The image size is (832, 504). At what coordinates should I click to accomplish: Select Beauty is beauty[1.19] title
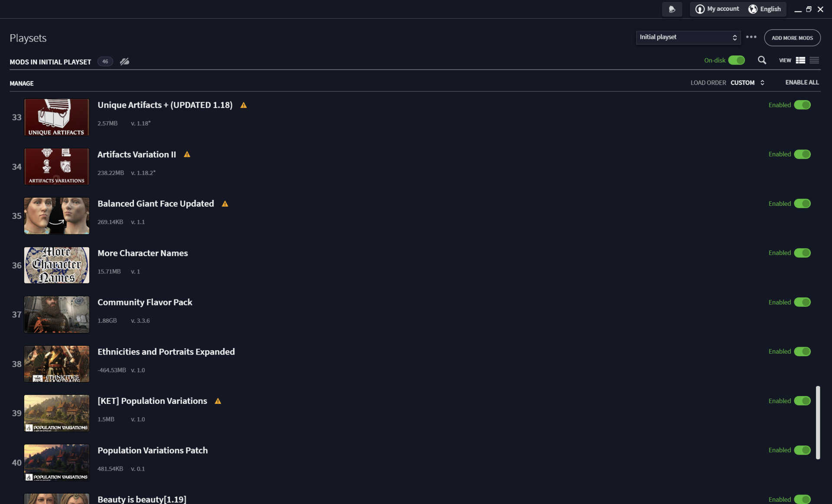pos(142,499)
